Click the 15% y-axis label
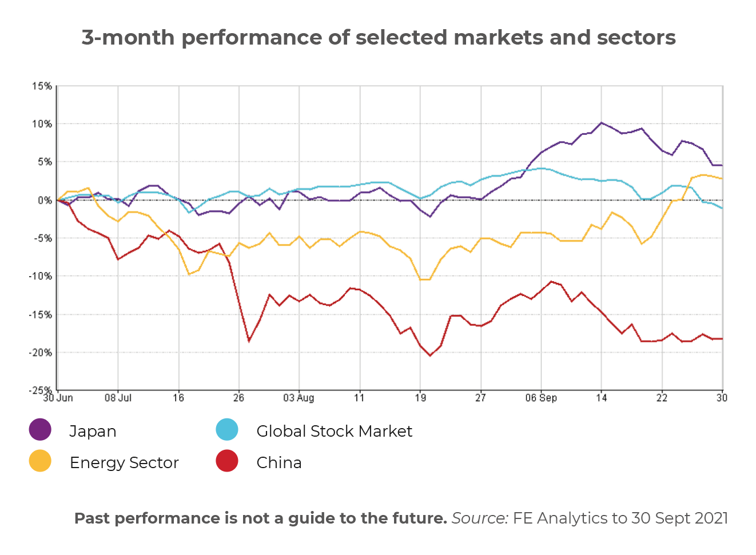The image size is (756, 555). (42, 86)
